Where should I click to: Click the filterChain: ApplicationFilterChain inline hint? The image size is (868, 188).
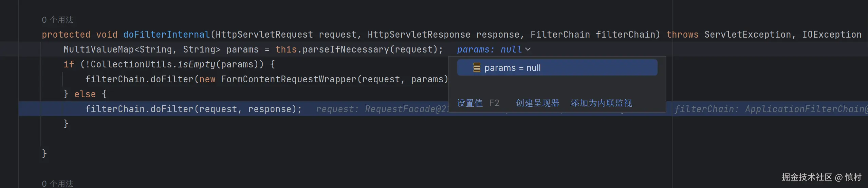click(771, 109)
